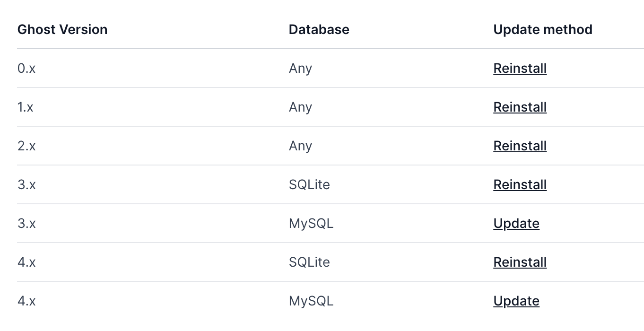Click SQLite cell in the 3.x row
This screenshot has height=331, width=644.
coord(309,184)
